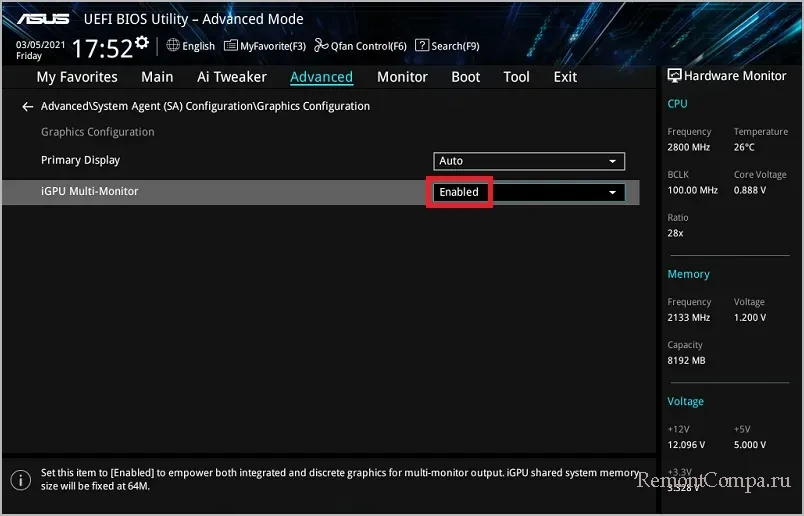804x516 pixels.
Task: Click the ASUS logo
Action: pyautogui.click(x=42, y=17)
